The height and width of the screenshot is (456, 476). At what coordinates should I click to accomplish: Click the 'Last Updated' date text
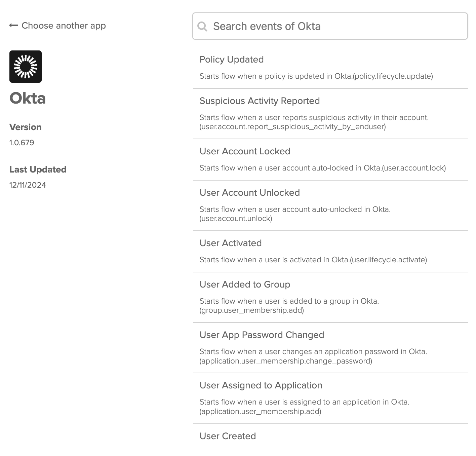pyautogui.click(x=28, y=185)
